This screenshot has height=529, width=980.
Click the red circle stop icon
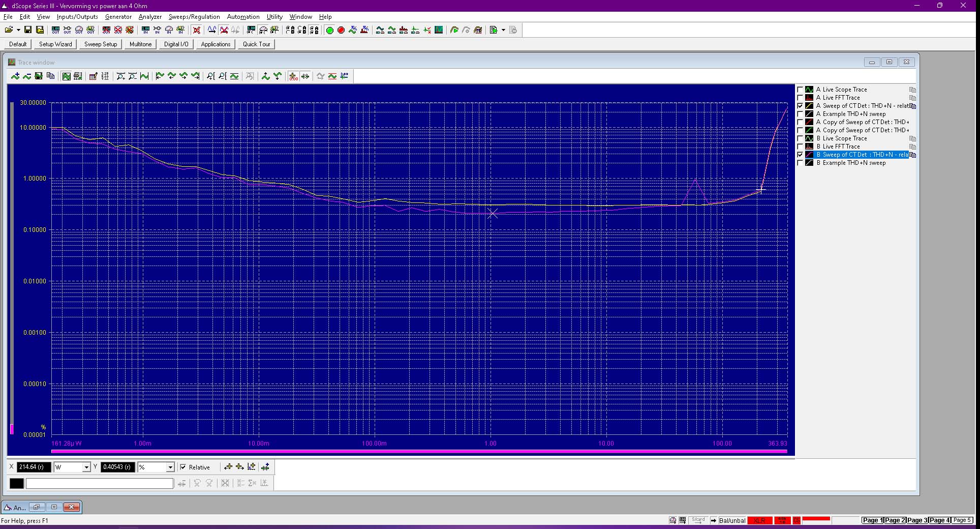point(341,30)
